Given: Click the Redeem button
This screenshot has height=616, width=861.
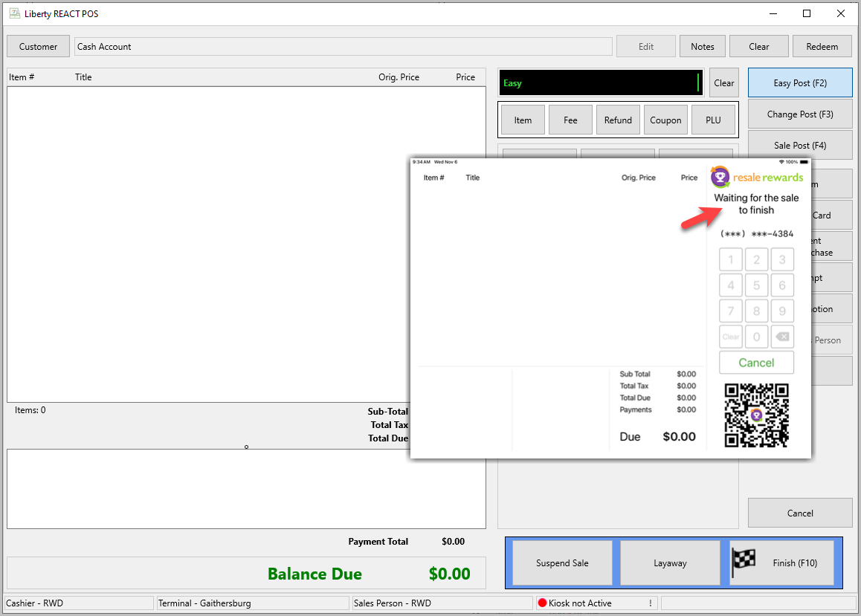Looking at the screenshot, I should 822,47.
